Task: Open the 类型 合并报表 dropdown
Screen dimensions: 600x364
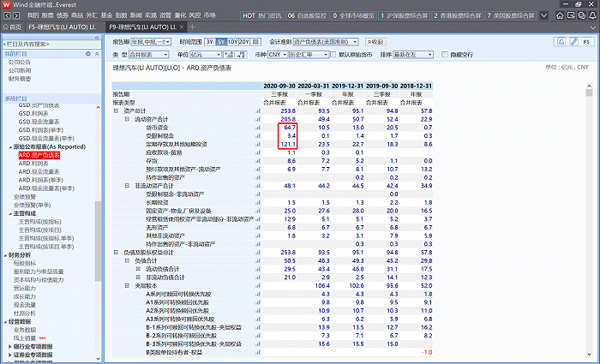Action: [148, 55]
